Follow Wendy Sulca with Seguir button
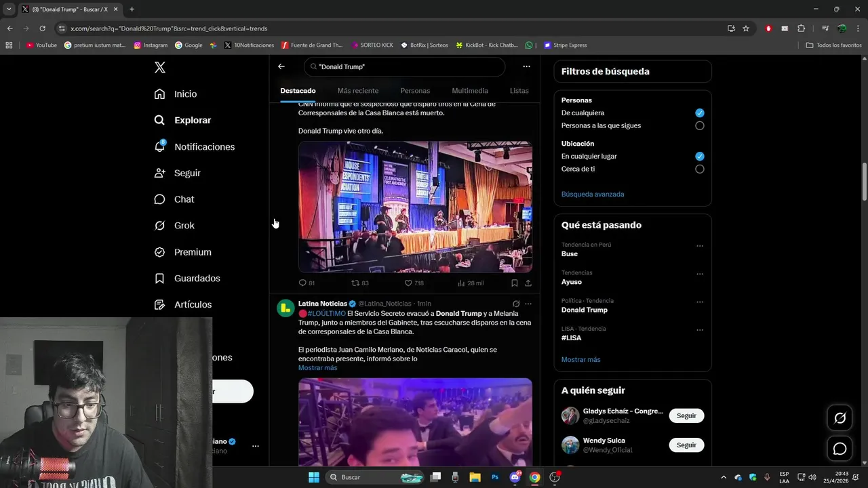The width and height of the screenshot is (868, 488). pyautogui.click(x=686, y=445)
